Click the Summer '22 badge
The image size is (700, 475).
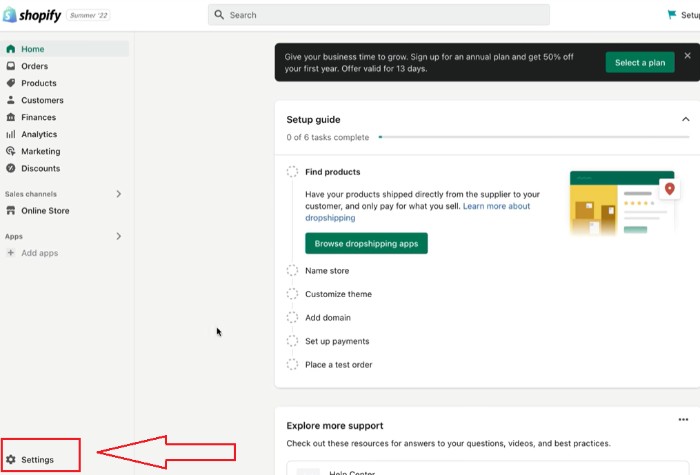point(88,15)
